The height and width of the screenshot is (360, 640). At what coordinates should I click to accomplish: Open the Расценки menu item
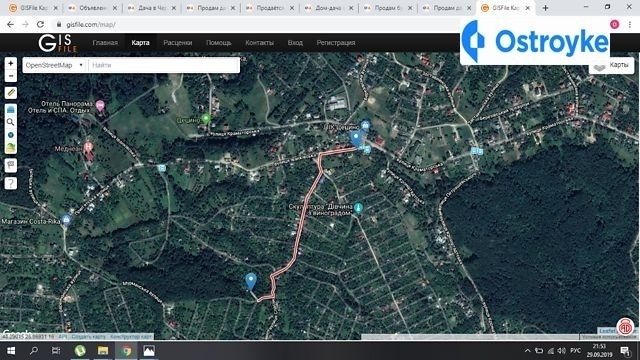pos(178,42)
